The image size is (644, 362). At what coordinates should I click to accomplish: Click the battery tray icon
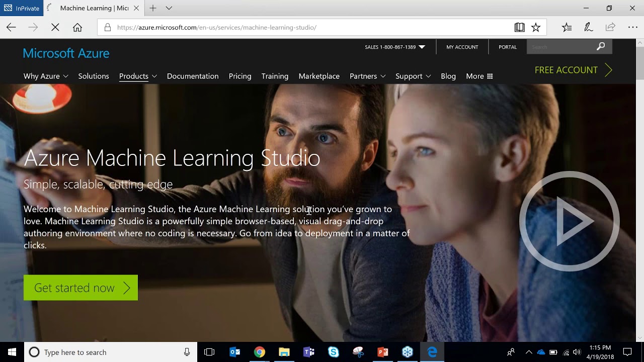click(x=553, y=352)
